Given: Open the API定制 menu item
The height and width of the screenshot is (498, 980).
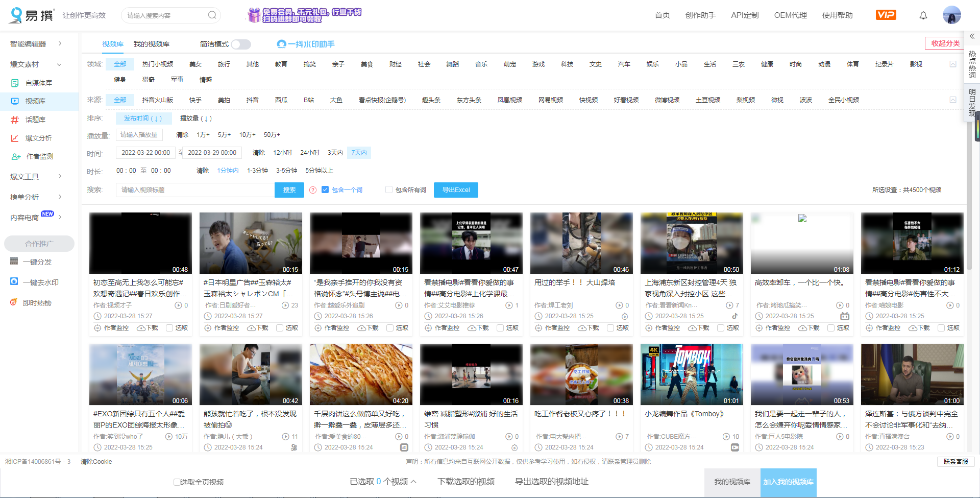Looking at the screenshot, I should pyautogui.click(x=745, y=15).
